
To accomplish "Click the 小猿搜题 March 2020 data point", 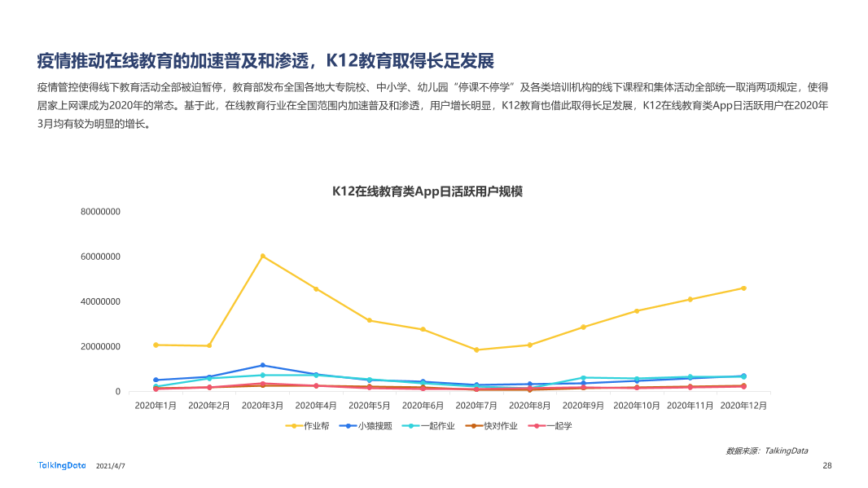I will click(x=262, y=366).
